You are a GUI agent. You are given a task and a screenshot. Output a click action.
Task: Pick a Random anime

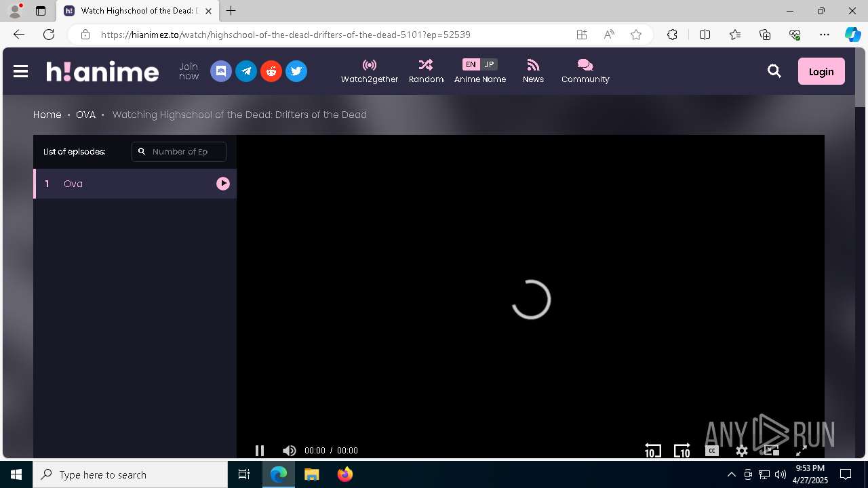(426, 71)
